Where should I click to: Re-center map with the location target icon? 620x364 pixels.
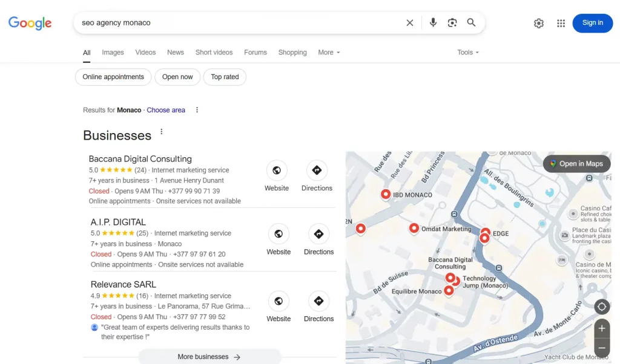[601, 307]
